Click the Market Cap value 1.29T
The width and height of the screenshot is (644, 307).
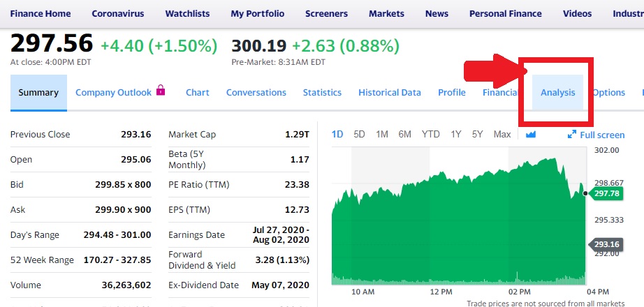click(x=297, y=134)
